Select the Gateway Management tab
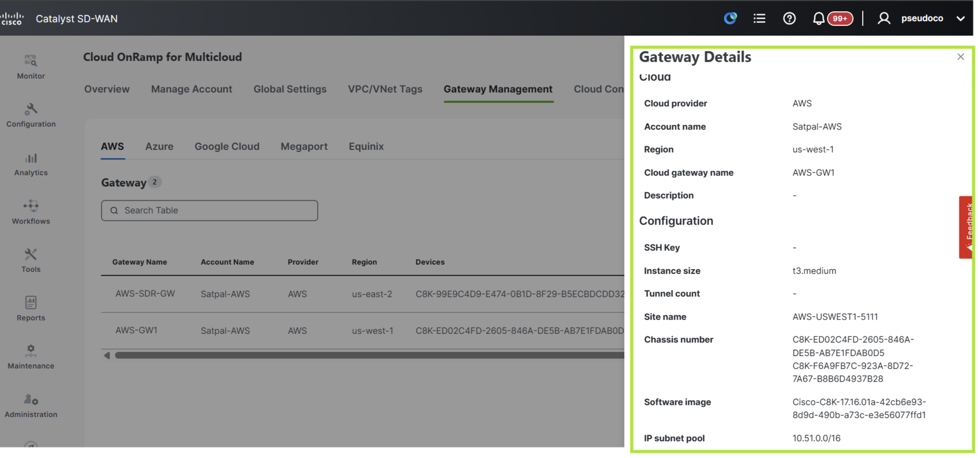 point(498,89)
